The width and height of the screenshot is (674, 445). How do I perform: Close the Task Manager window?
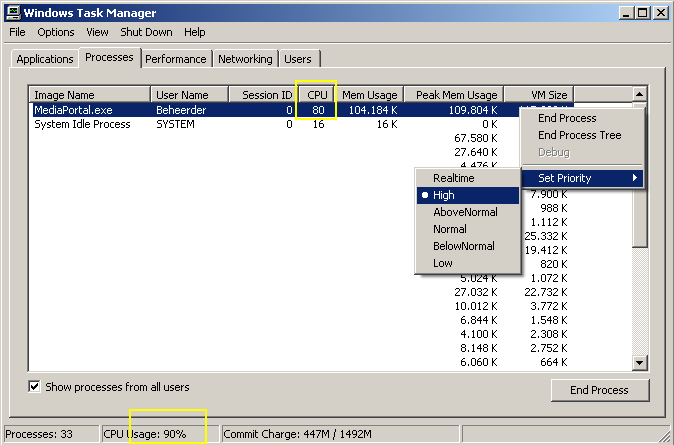[x=661, y=13]
